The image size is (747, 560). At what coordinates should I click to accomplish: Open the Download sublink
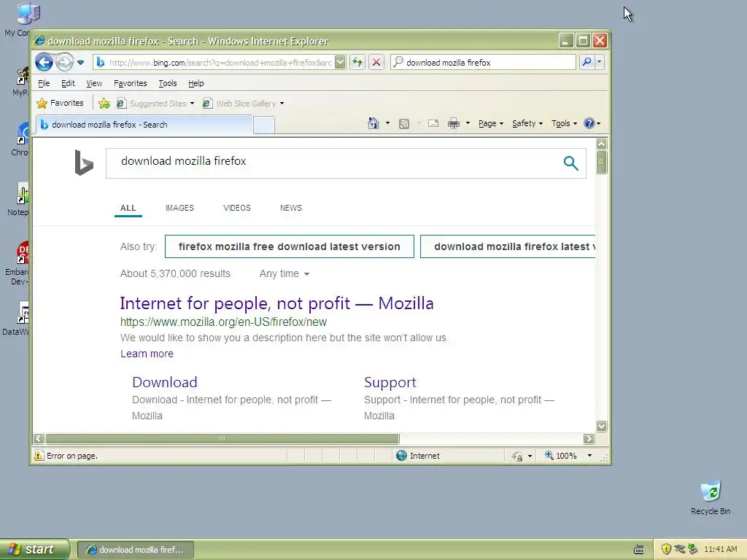click(x=164, y=382)
